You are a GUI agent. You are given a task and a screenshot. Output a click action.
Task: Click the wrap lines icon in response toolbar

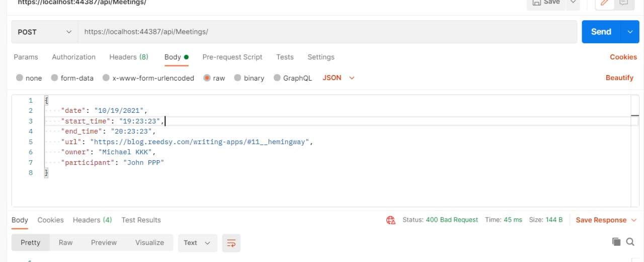click(x=231, y=243)
